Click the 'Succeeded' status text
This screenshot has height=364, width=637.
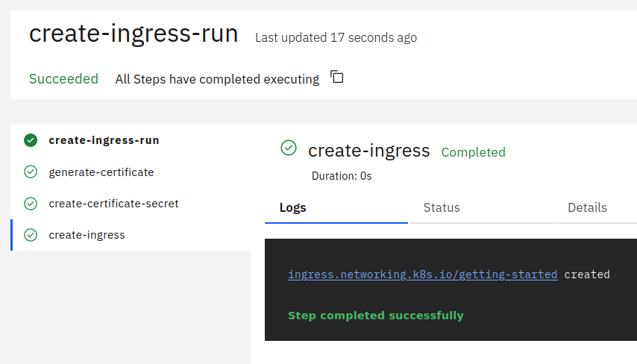tap(64, 79)
